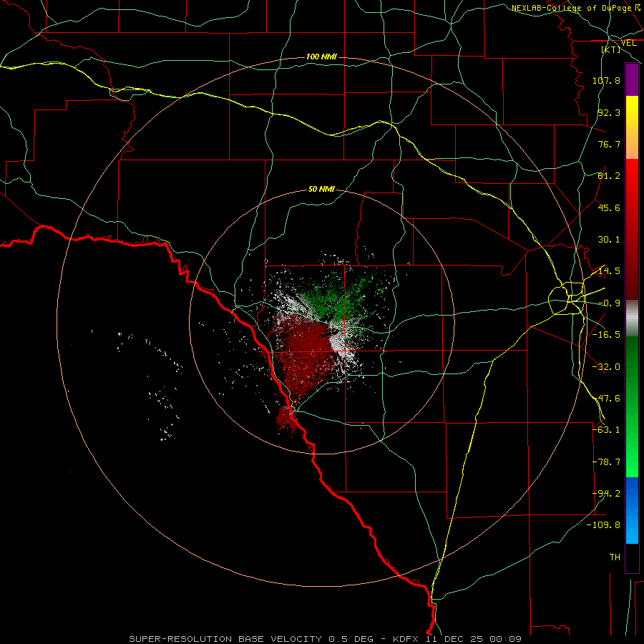Click the gray near-zero segment of the color bar
The width and height of the screenshot is (644, 644).
tap(632, 318)
